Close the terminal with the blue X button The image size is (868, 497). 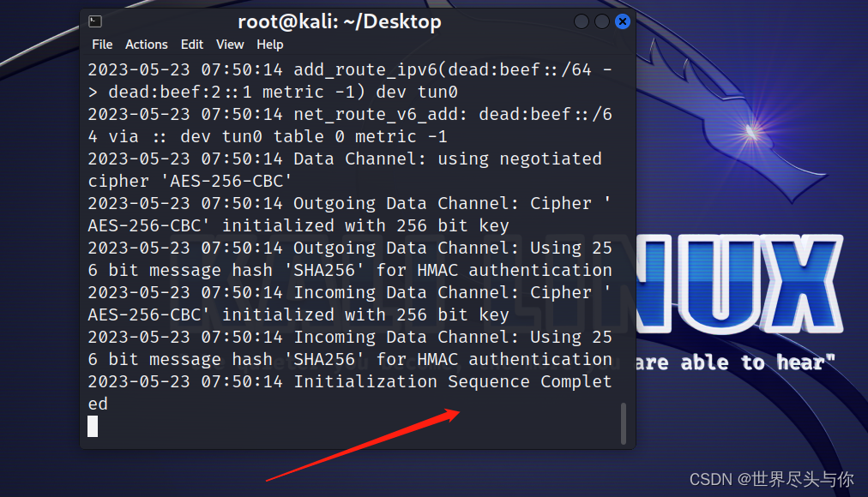tap(622, 21)
